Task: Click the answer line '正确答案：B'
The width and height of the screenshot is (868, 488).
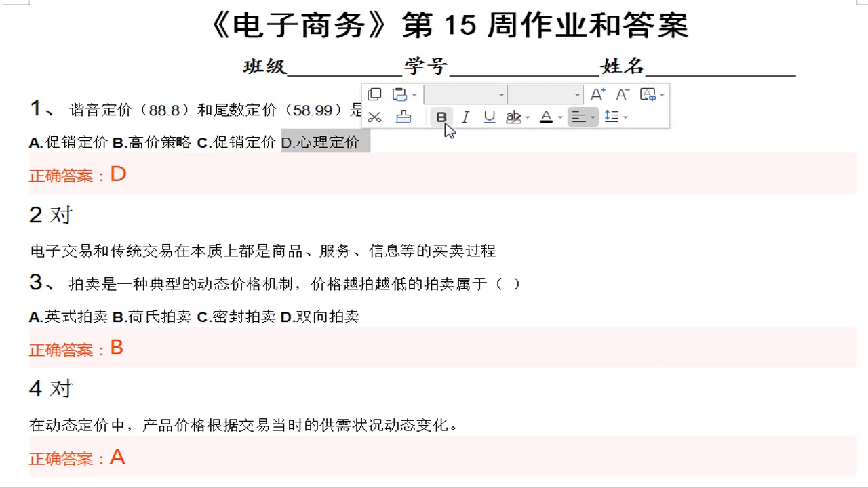Action: coord(77,349)
